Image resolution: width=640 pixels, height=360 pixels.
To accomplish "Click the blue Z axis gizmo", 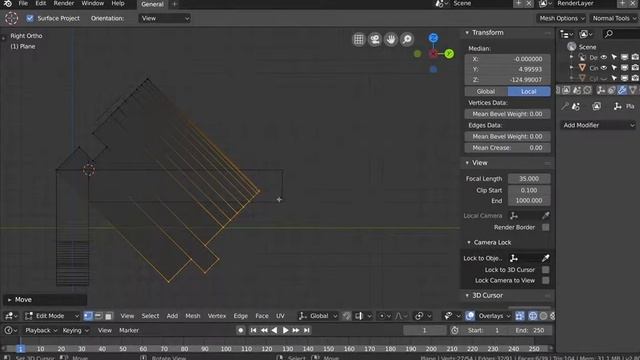I will (x=433, y=38).
